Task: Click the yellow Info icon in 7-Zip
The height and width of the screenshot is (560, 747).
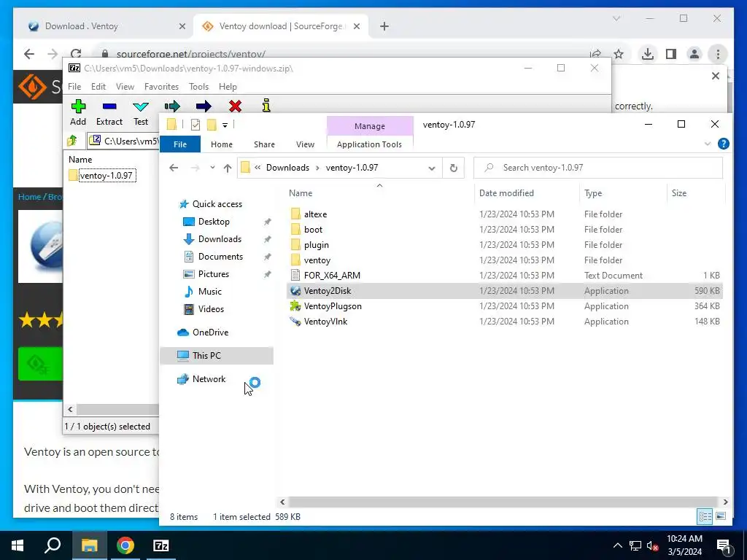Action: (x=266, y=105)
